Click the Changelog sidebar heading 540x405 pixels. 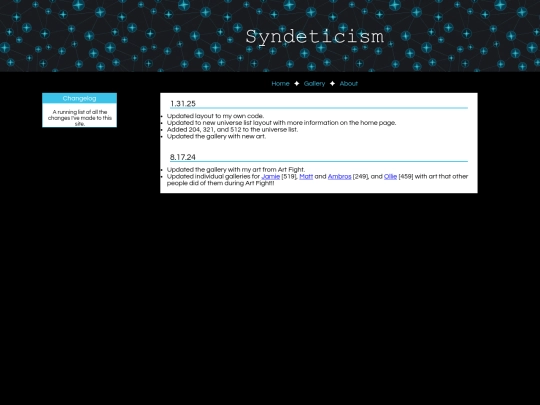(x=80, y=98)
